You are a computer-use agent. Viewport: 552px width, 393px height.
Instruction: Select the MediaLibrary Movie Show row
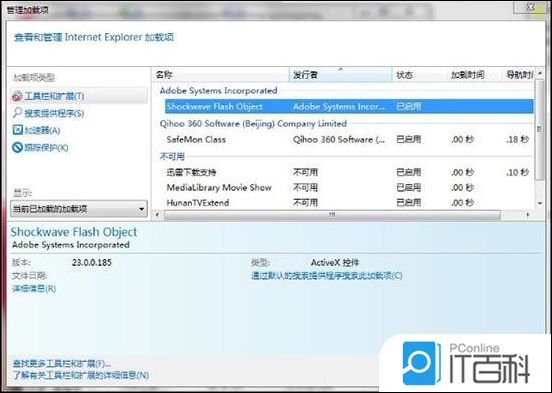pos(349,187)
